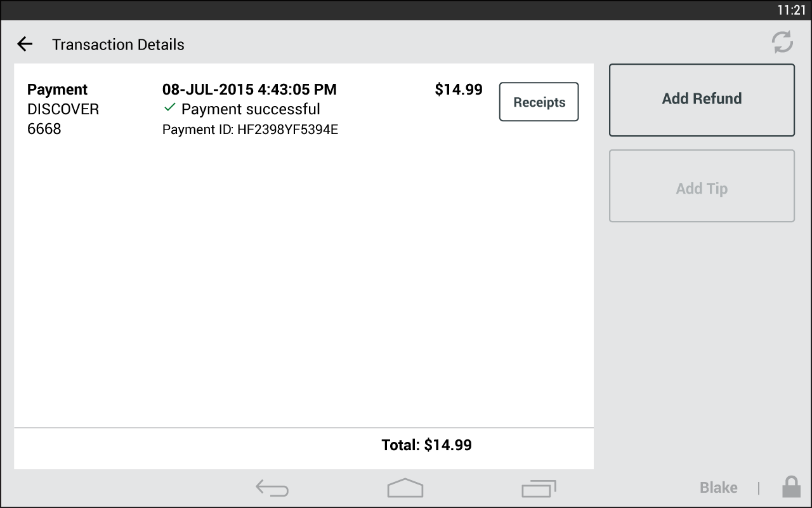
Task: Click the Transaction Details title
Action: (118, 44)
